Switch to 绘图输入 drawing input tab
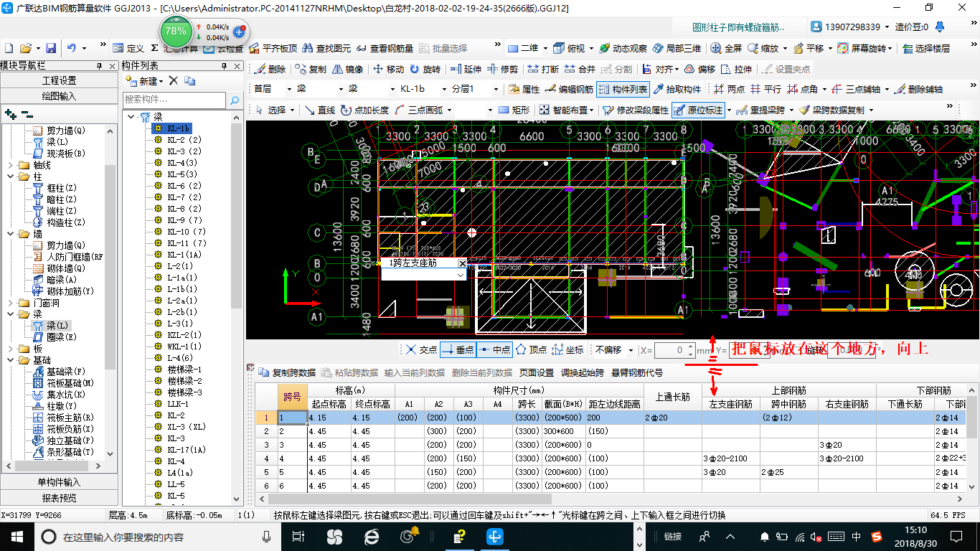This screenshot has height=551, width=980. (x=59, y=95)
